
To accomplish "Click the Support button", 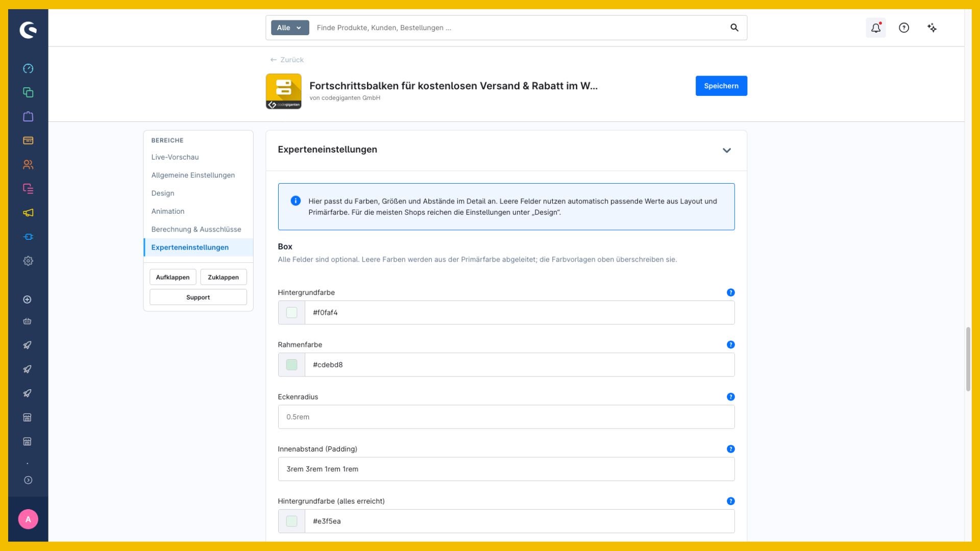I will 198,297.
